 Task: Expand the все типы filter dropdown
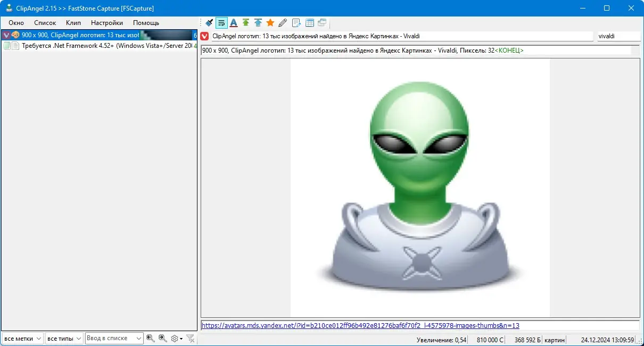coord(64,338)
